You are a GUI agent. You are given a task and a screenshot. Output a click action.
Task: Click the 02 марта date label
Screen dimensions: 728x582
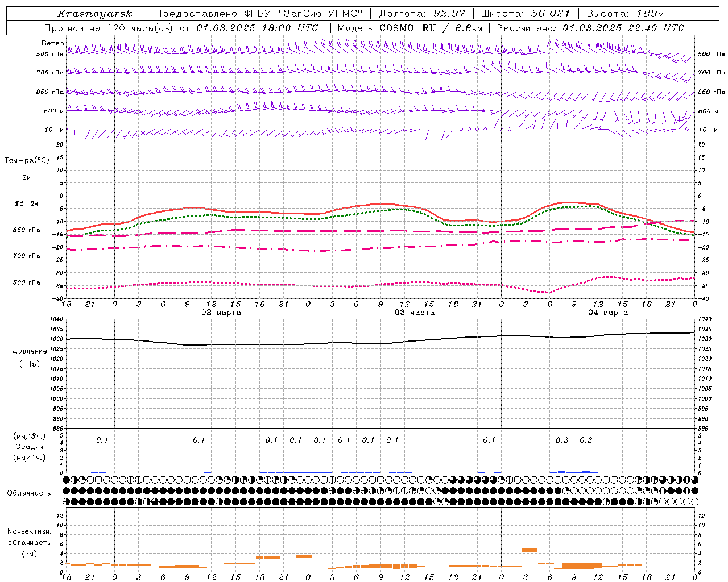pos(221,313)
